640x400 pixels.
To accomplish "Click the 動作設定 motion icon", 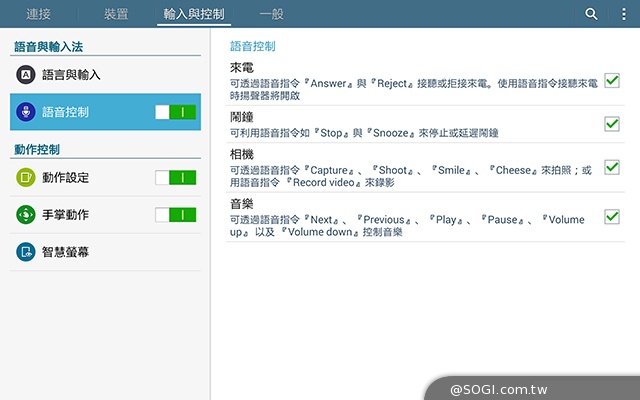I will pos(26,178).
